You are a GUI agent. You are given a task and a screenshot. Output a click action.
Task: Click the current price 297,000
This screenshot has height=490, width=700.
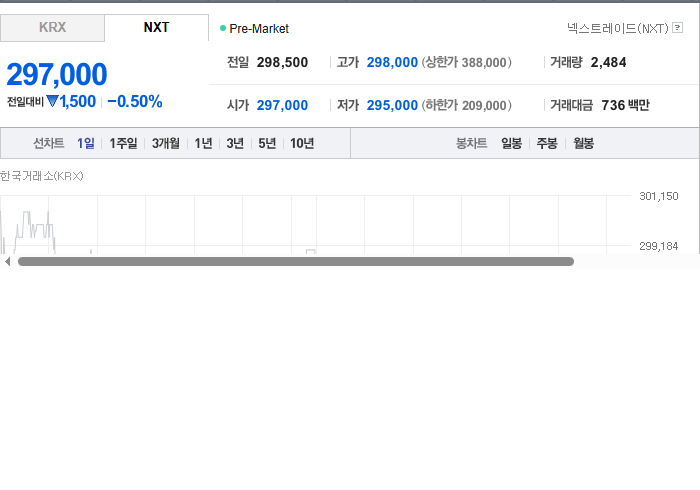pos(57,74)
